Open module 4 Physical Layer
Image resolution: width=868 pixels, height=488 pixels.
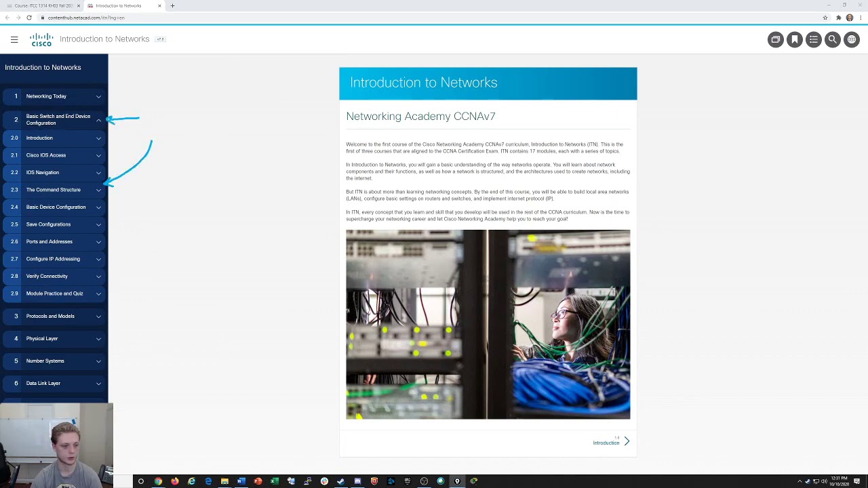[x=54, y=338]
